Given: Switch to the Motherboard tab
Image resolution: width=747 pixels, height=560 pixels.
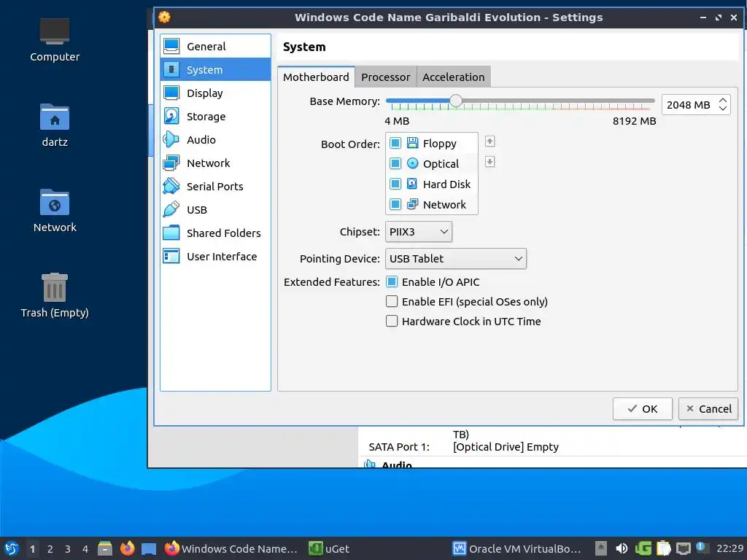Looking at the screenshot, I should tap(316, 77).
